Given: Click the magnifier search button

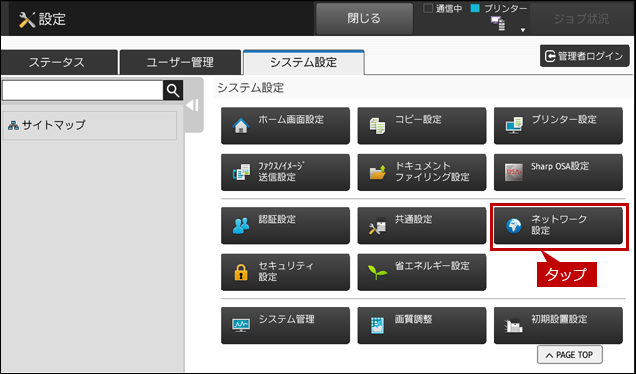Looking at the screenshot, I should [x=173, y=90].
